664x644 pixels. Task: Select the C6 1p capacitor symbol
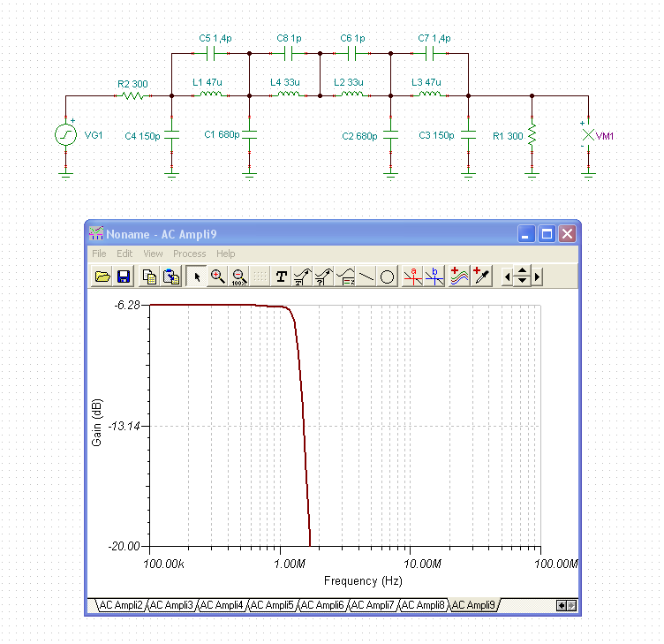point(352,53)
